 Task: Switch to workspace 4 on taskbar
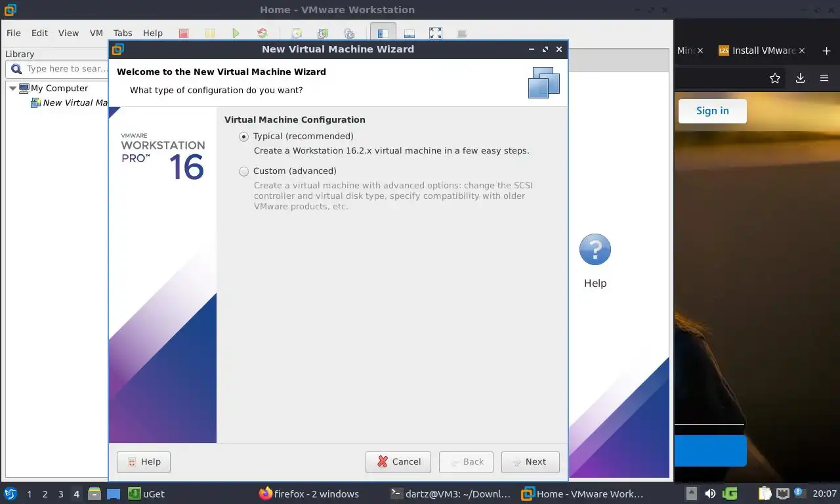[x=76, y=494]
